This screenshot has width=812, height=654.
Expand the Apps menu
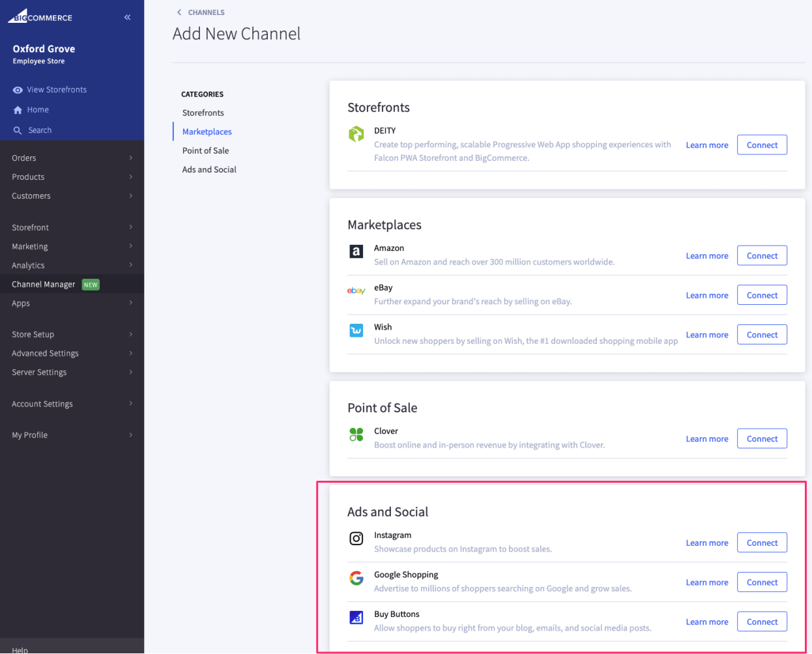click(72, 303)
